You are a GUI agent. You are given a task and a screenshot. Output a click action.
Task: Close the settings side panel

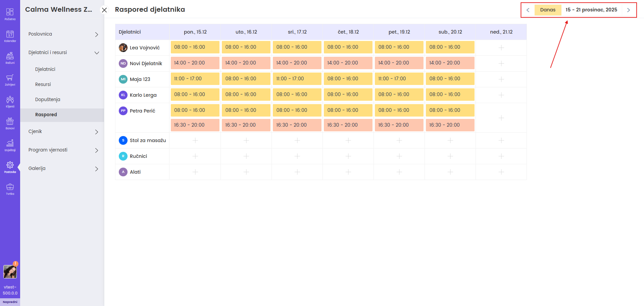[104, 10]
